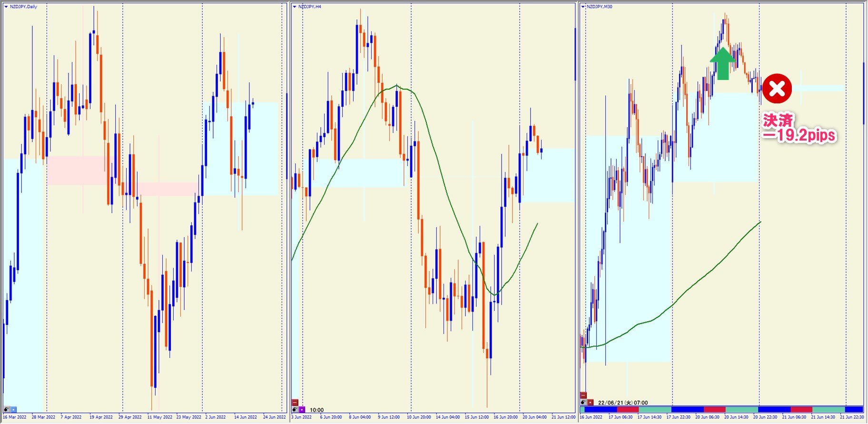Open the NZDJPY,M30 chart dropdown triangle
The width and height of the screenshot is (868, 424).
click(x=583, y=7)
